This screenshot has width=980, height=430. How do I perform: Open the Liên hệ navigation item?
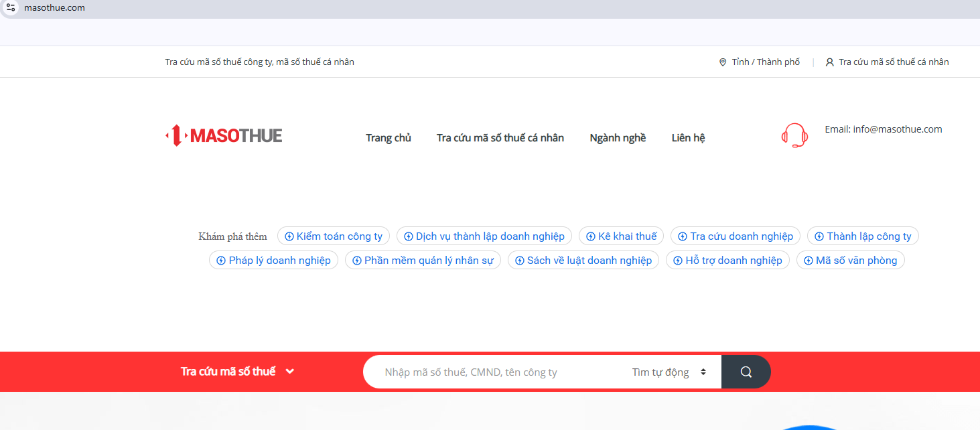689,137
